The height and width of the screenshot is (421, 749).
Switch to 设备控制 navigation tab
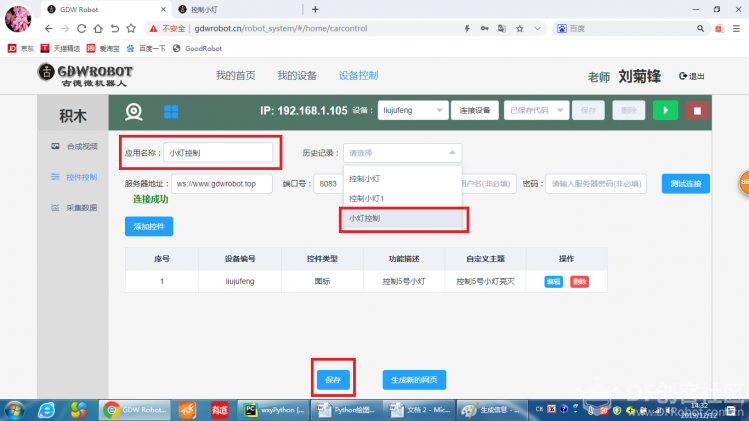(359, 76)
